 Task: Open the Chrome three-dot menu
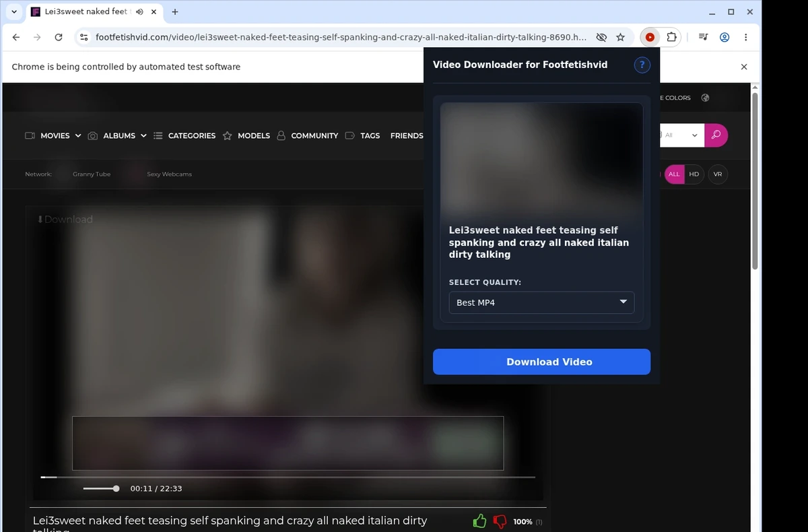point(746,38)
